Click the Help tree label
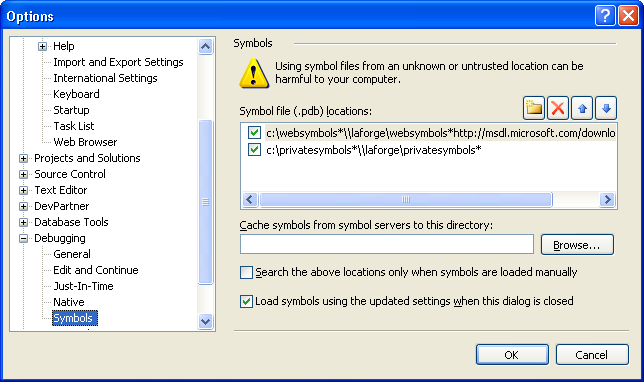Viewport: 644px width, 382px height. pyautogui.click(x=64, y=46)
